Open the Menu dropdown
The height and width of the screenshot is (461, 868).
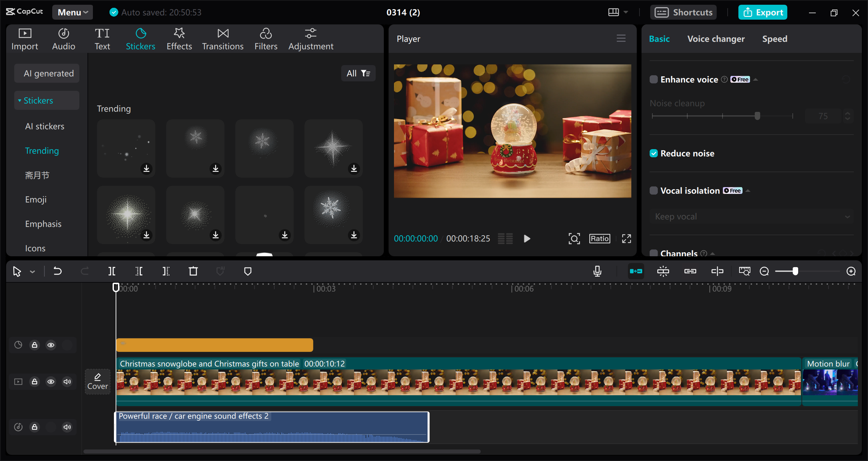[72, 12]
